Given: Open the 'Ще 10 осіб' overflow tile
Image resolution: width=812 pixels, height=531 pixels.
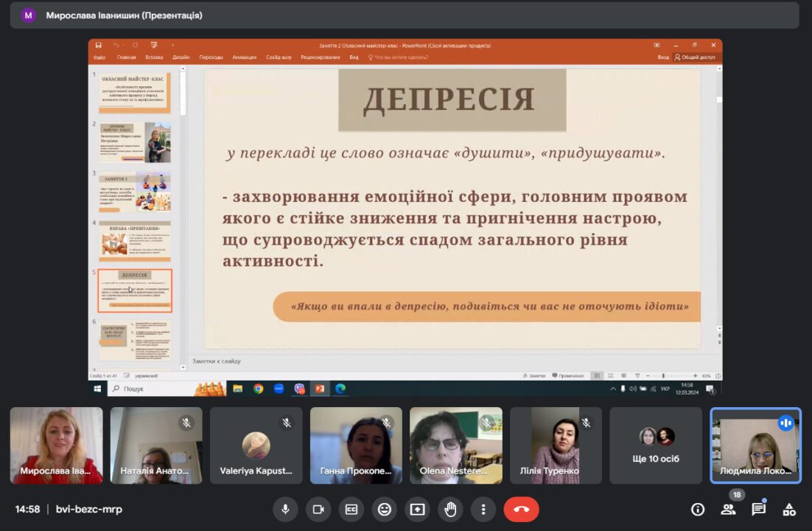Looking at the screenshot, I should (656, 445).
